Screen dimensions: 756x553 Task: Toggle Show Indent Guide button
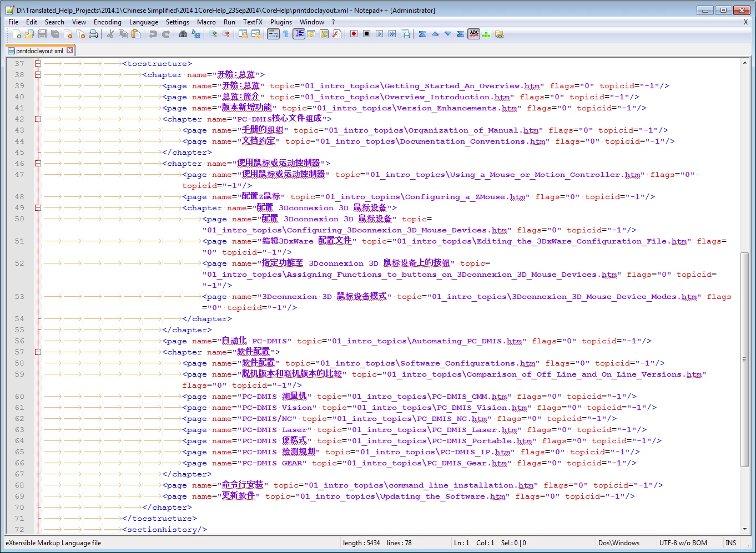point(299,34)
